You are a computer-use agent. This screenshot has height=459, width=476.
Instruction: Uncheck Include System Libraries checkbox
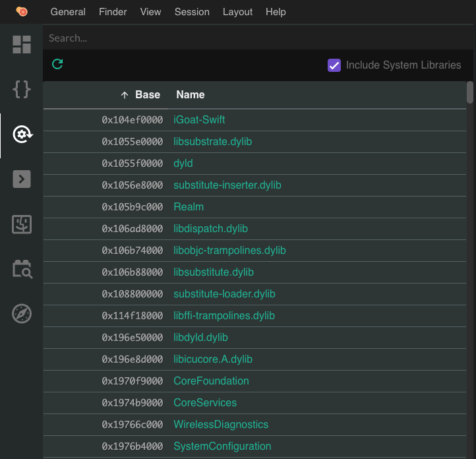[x=334, y=65]
